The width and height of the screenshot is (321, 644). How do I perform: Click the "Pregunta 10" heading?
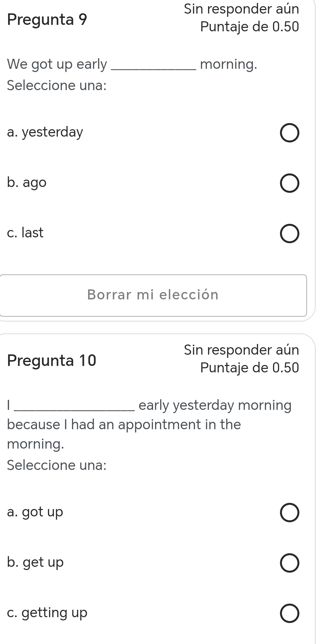coord(52,360)
